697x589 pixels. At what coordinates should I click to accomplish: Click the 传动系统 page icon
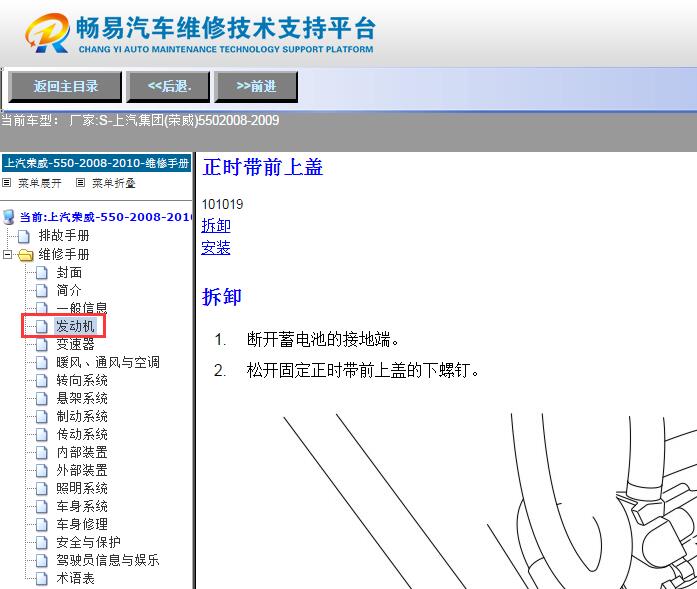[x=41, y=435]
